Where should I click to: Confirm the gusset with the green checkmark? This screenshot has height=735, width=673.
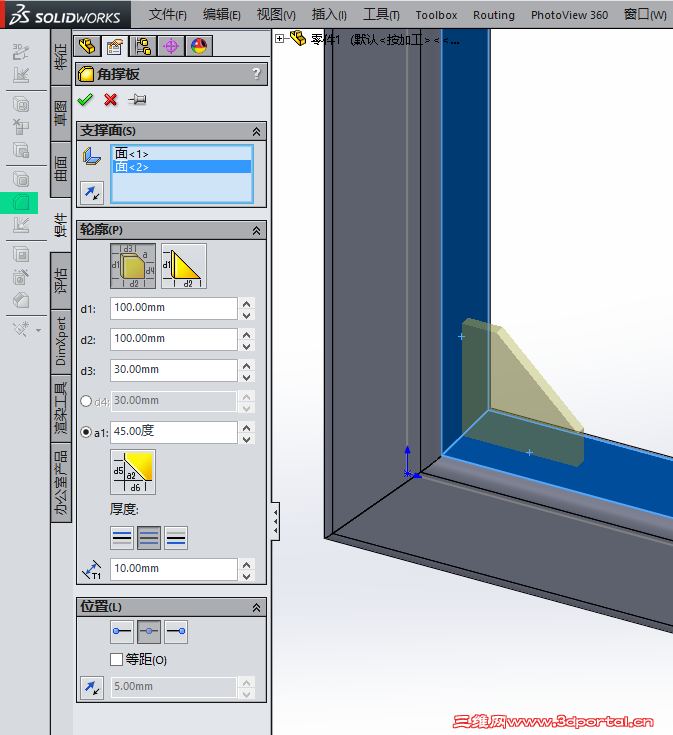pos(85,99)
